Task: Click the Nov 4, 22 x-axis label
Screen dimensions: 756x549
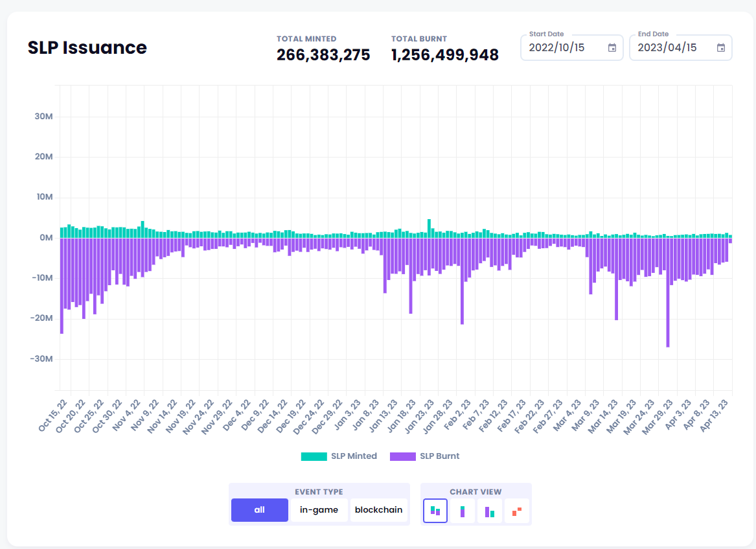Action: (126, 415)
